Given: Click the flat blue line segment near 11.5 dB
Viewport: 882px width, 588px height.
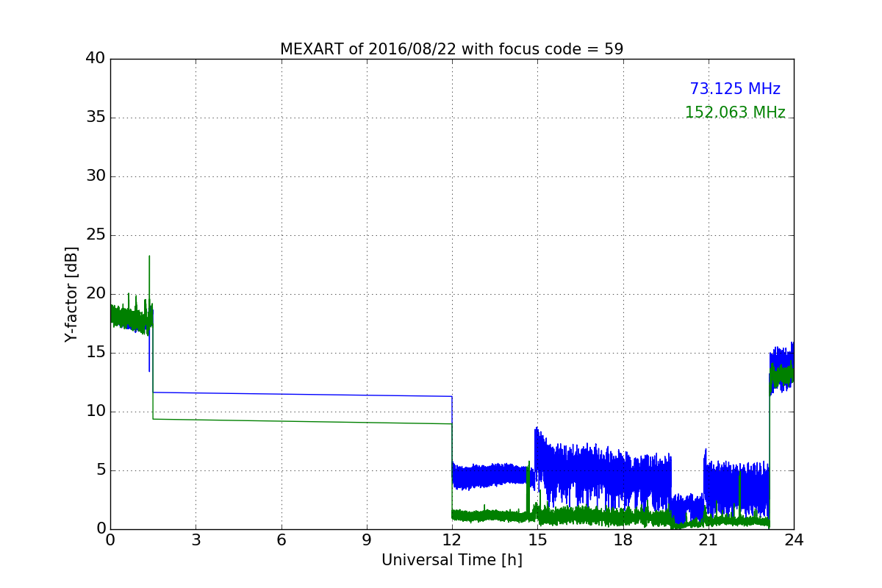Looking at the screenshot, I should 302,395.
